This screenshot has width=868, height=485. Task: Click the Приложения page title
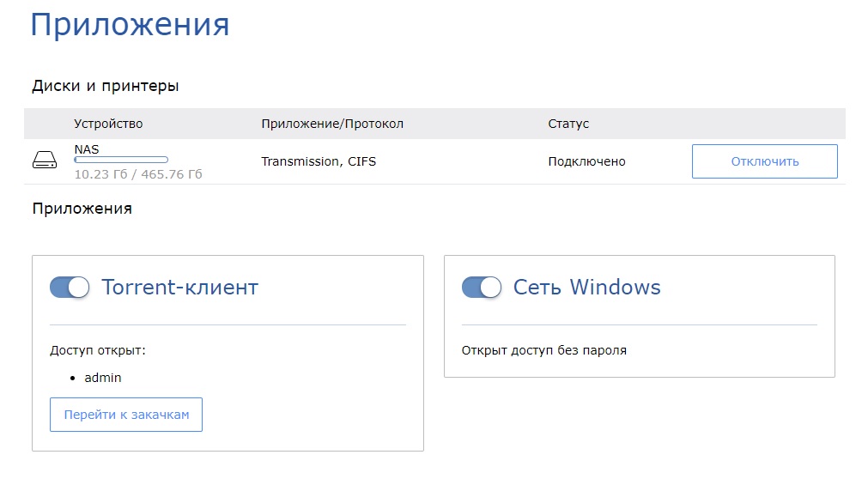coord(130,24)
